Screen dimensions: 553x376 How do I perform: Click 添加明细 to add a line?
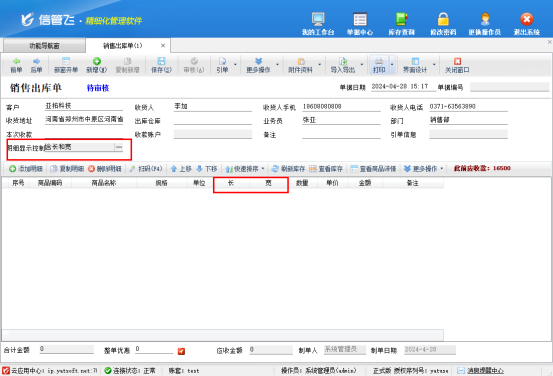pyautogui.click(x=26, y=169)
